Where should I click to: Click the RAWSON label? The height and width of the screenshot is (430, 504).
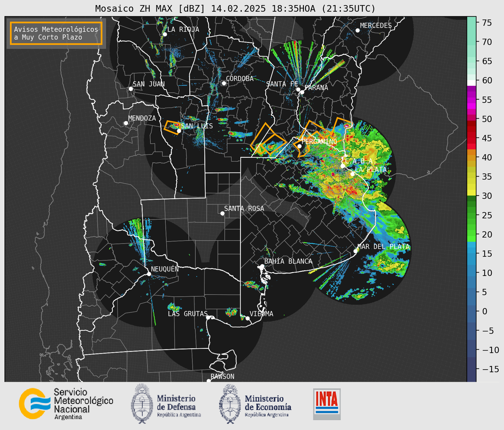pos(222,376)
